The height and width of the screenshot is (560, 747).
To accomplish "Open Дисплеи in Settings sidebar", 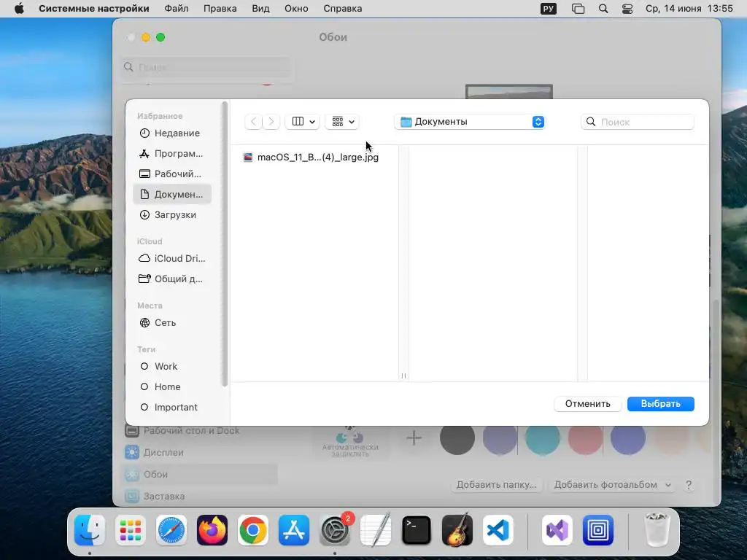I will [x=198, y=452].
